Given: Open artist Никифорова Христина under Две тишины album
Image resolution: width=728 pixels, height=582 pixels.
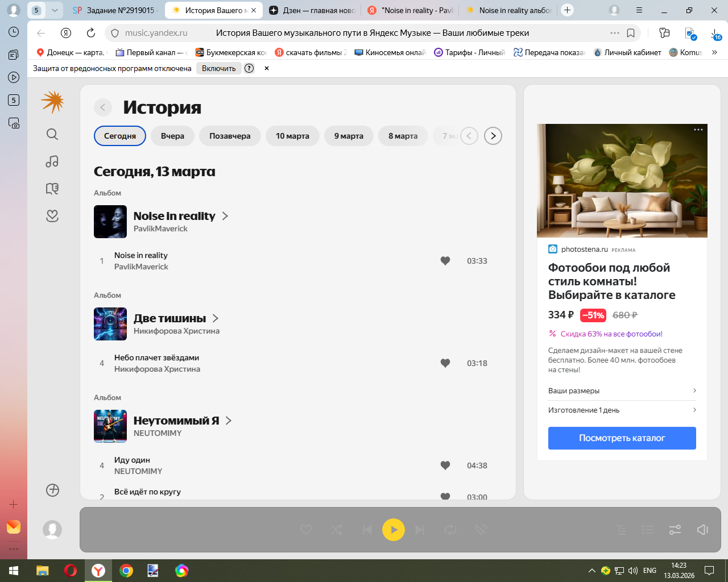Looking at the screenshot, I should click(x=176, y=331).
